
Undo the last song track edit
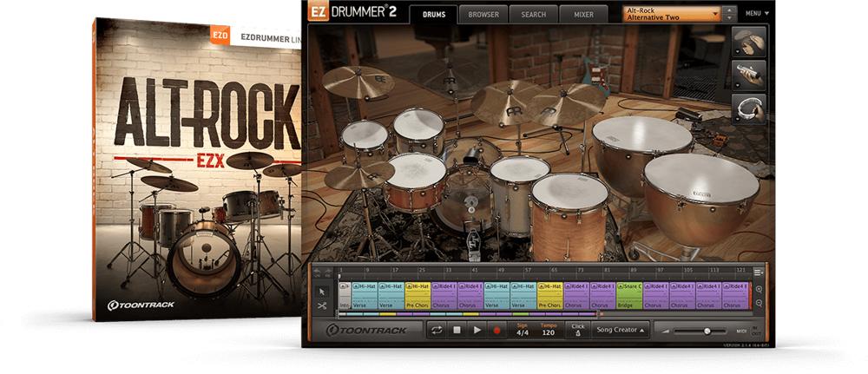coord(318,272)
